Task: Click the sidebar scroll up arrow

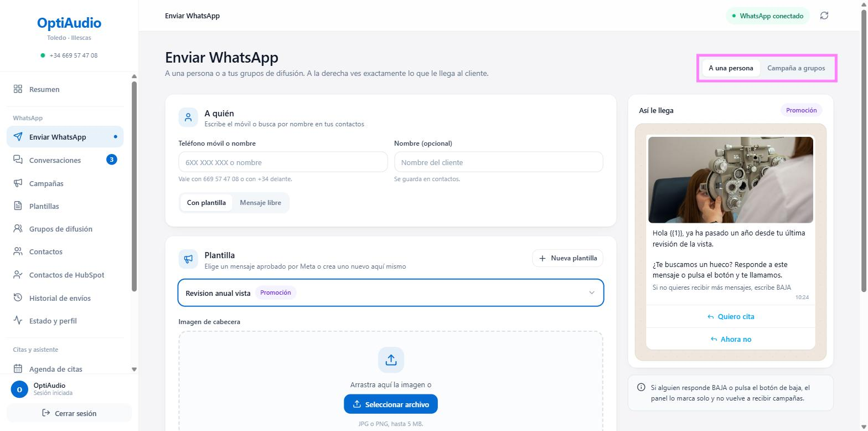Action: tap(134, 76)
